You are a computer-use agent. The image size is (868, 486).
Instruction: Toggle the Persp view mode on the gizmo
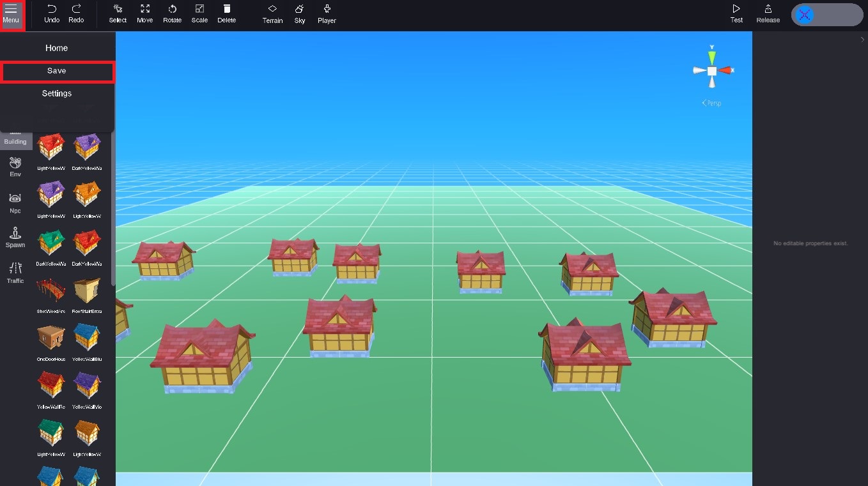[x=711, y=102]
